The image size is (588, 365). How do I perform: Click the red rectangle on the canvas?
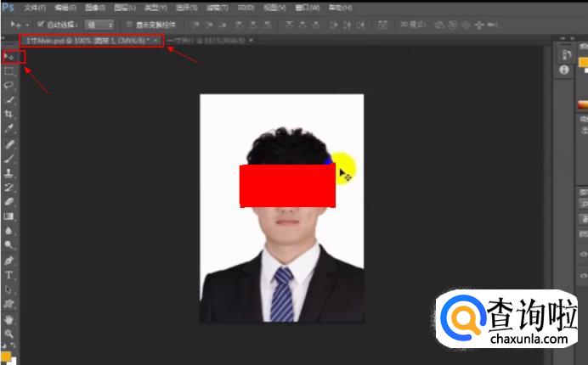[287, 186]
